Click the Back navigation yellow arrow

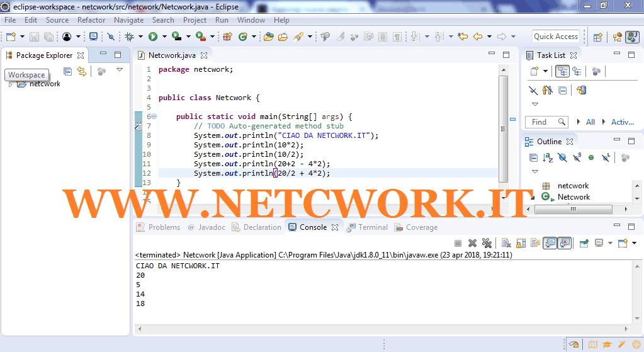tap(478, 37)
